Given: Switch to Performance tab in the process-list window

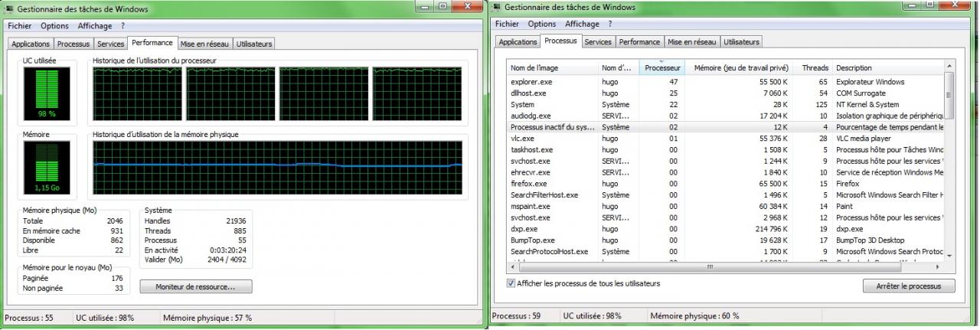Looking at the screenshot, I should (640, 42).
